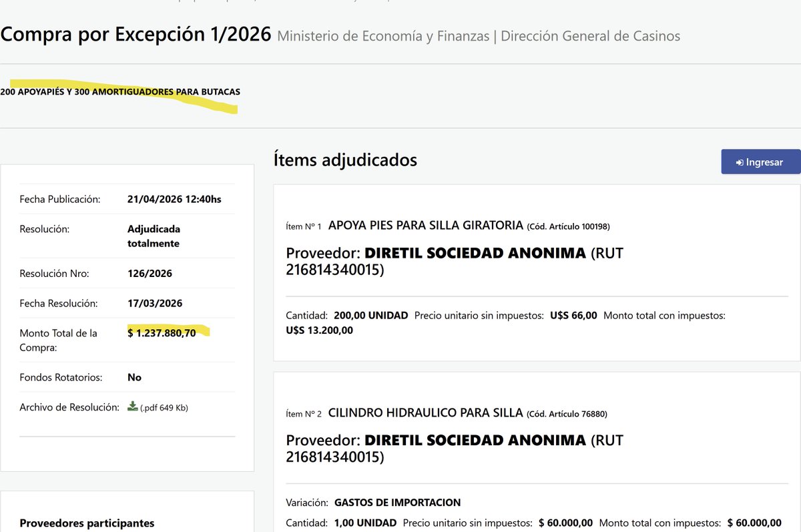801x532 pixels.
Task: Click the Fecha Publicación label
Action: click(60, 199)
